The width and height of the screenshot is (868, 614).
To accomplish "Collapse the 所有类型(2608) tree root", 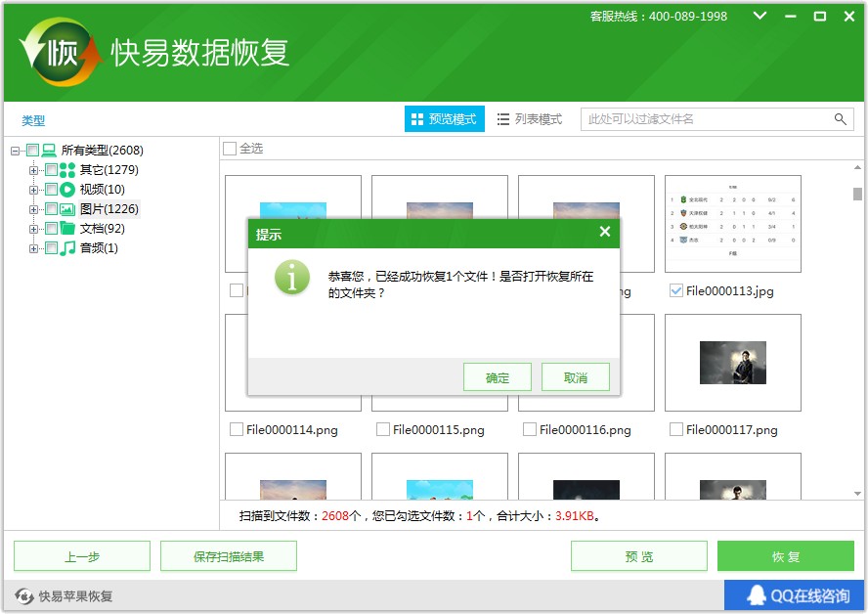I will (16, 151).
